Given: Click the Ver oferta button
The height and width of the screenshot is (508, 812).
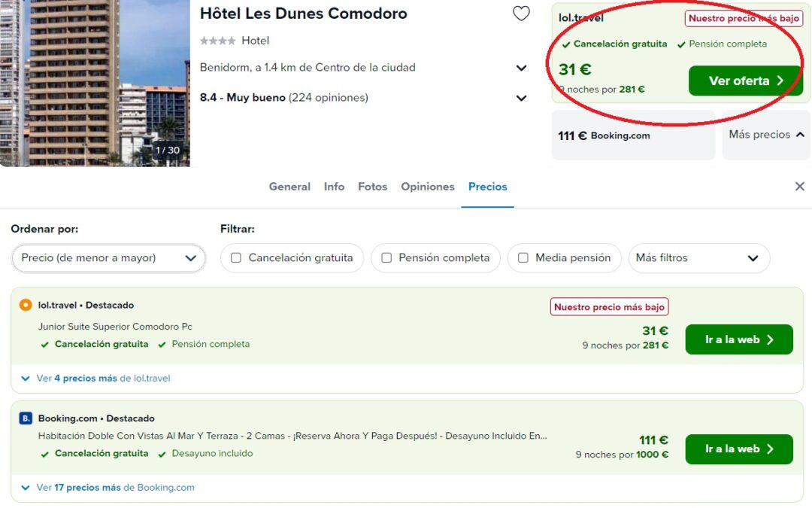Looking at the screenshot, I should tap(746, 81).
